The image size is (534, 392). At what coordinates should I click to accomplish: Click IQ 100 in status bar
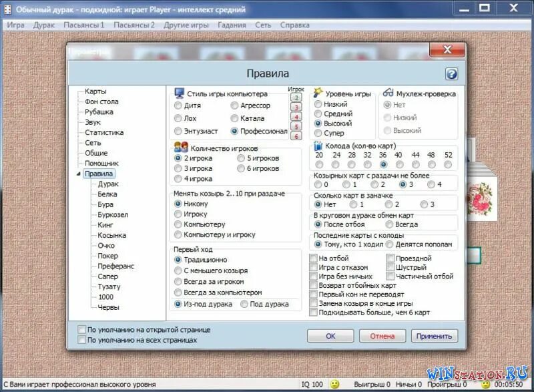pos(312,384)
